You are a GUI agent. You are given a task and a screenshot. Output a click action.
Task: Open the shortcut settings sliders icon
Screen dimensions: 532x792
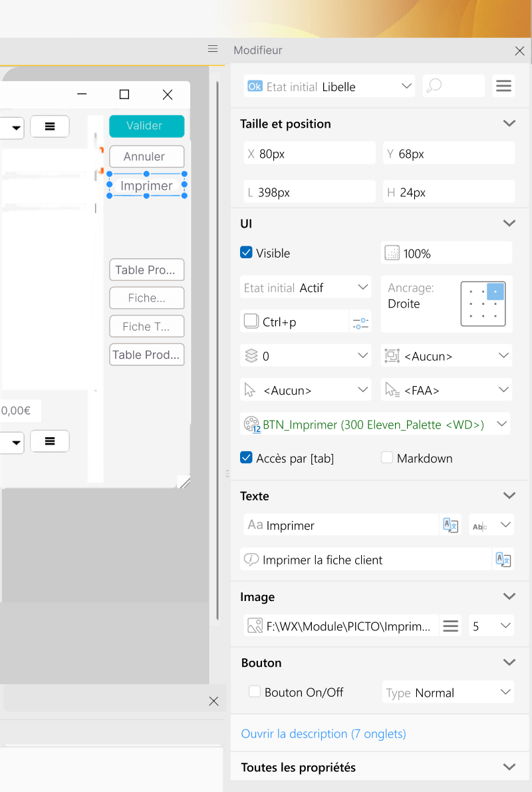pos(360,322)
